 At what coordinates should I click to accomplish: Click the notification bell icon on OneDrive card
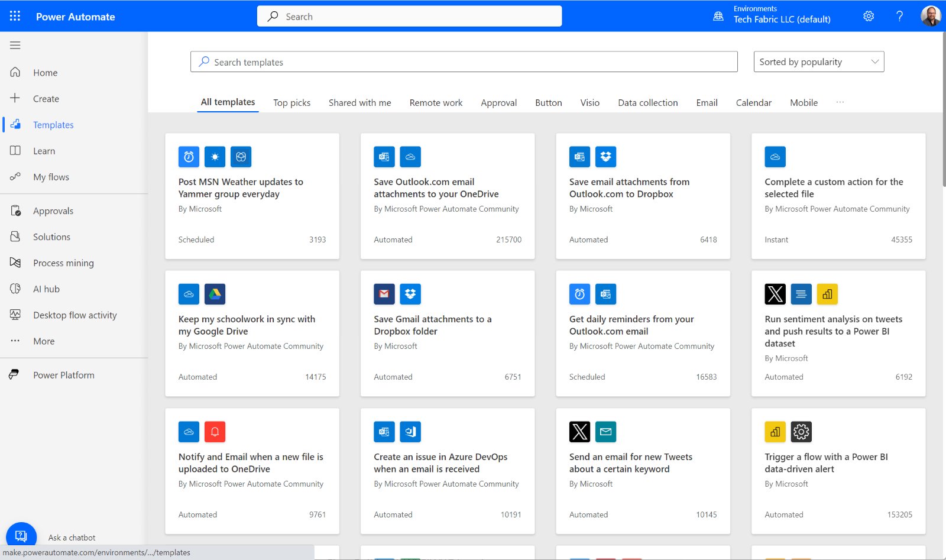(x=215, y=432)
